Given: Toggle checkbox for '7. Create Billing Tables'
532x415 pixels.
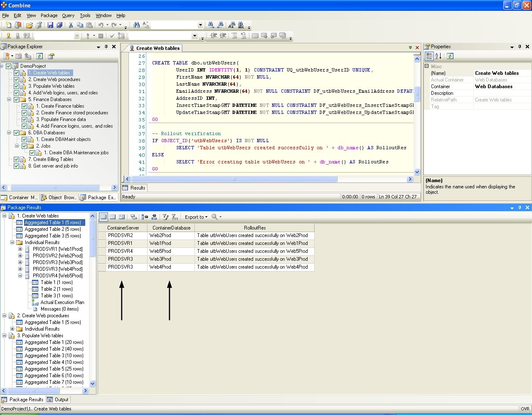Looking at the screenshot, I should click(17, 159).
